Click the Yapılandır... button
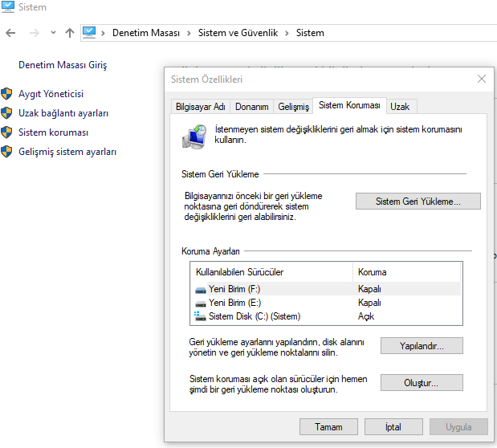497x448 pixels. pos(422,346)
